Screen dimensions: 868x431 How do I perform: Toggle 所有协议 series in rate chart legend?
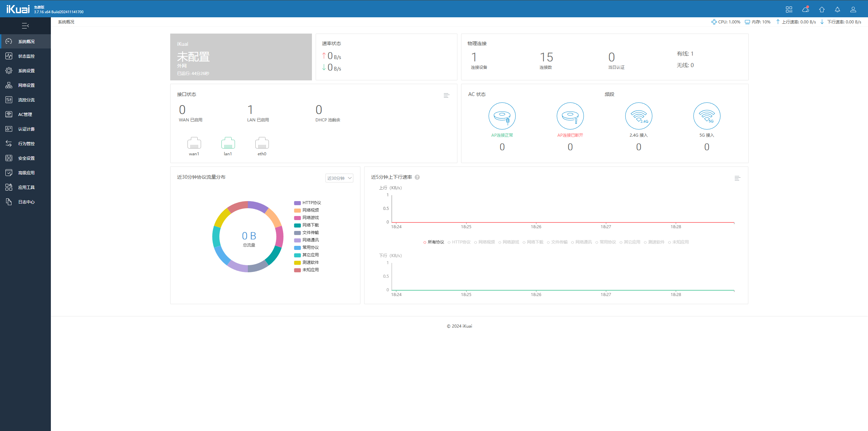[x=434, y=242]
